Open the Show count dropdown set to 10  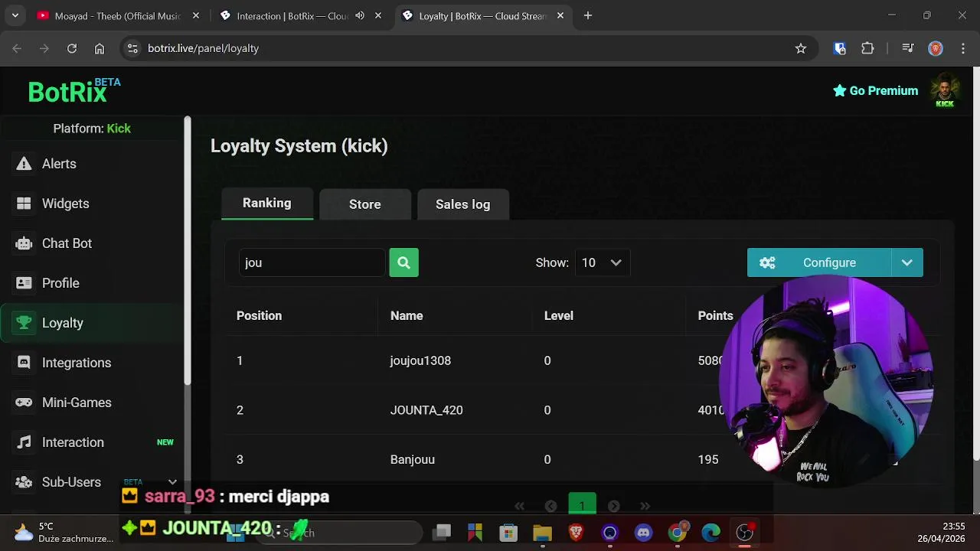(x=602, y=262)
